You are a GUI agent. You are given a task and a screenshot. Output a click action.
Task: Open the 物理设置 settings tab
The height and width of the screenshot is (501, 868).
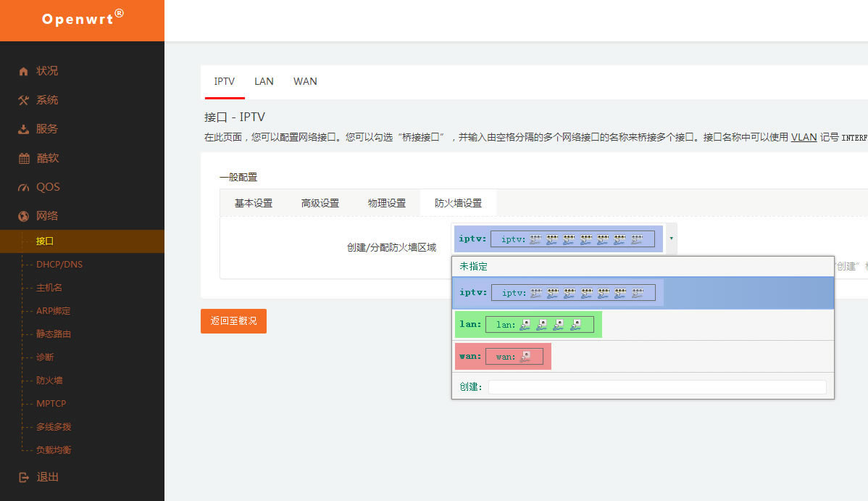pos(387,203)
